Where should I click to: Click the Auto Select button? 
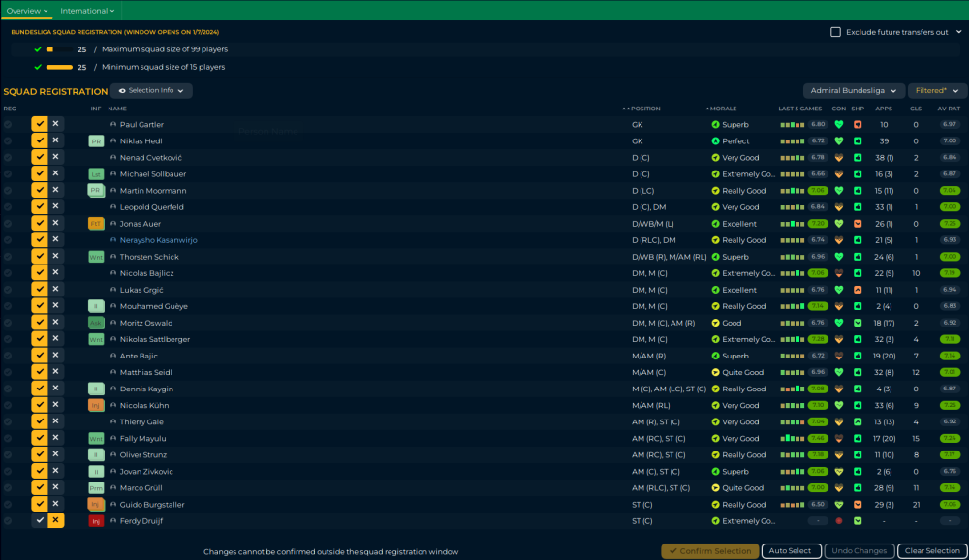[x=790, y=551]
